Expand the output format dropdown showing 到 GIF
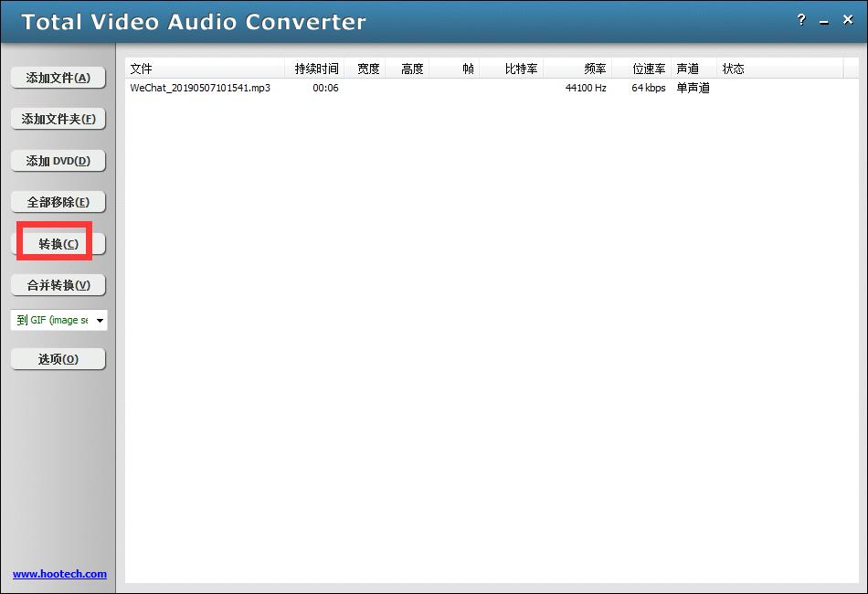 101,320
